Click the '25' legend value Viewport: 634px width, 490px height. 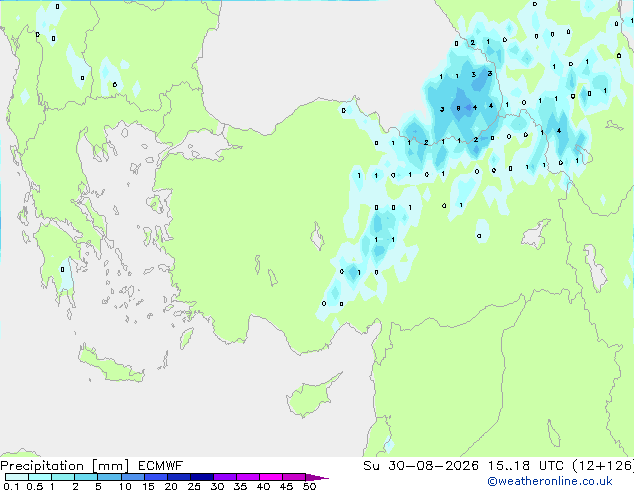(194, 486)
